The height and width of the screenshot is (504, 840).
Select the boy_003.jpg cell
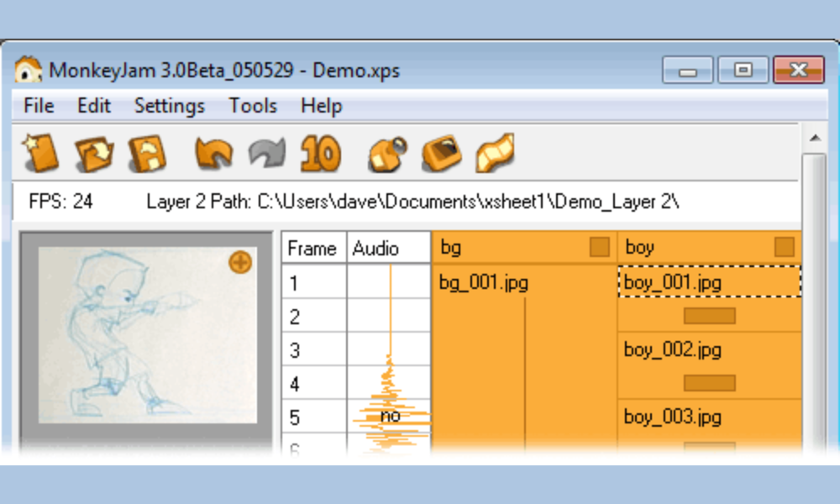point(709,416)
